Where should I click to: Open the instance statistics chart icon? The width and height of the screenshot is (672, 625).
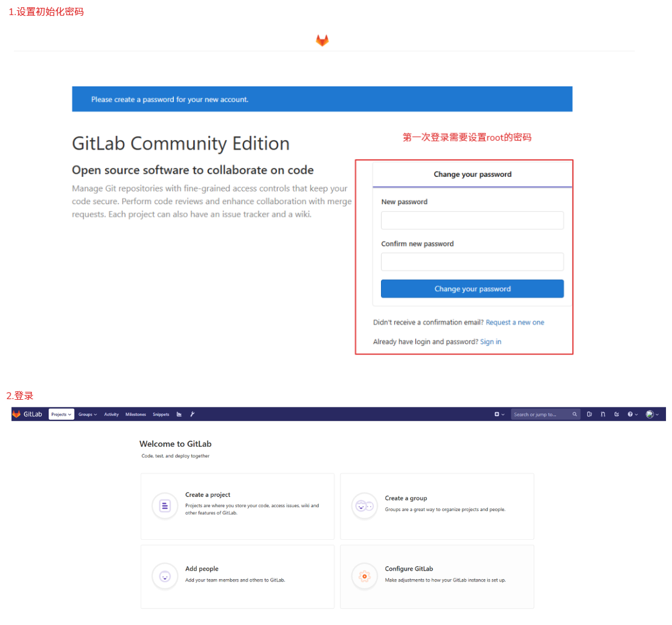click(x=179, y=414)
